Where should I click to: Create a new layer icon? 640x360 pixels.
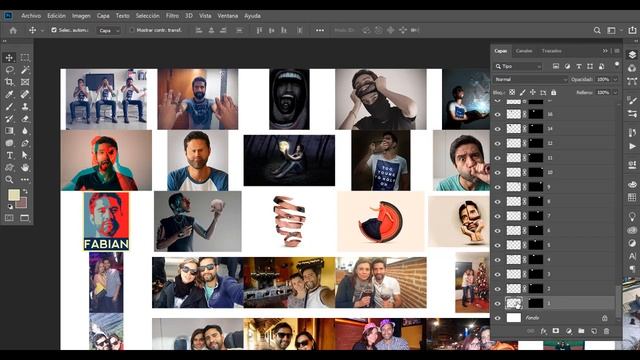[594, 331]
